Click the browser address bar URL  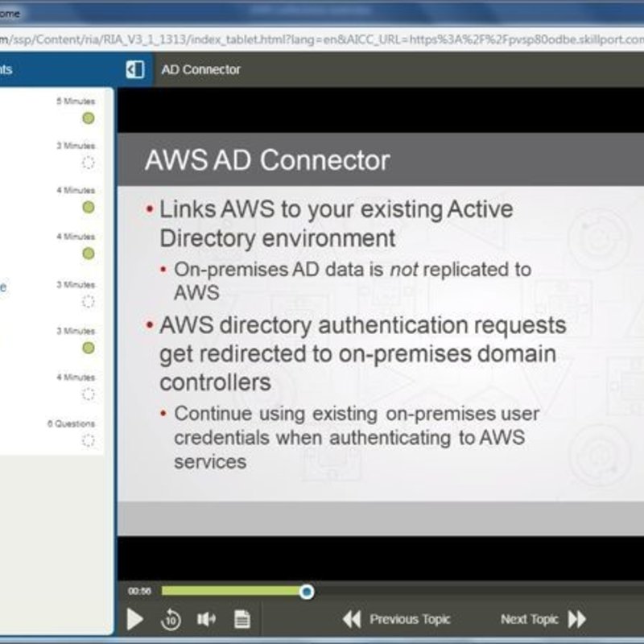(322, 39)
